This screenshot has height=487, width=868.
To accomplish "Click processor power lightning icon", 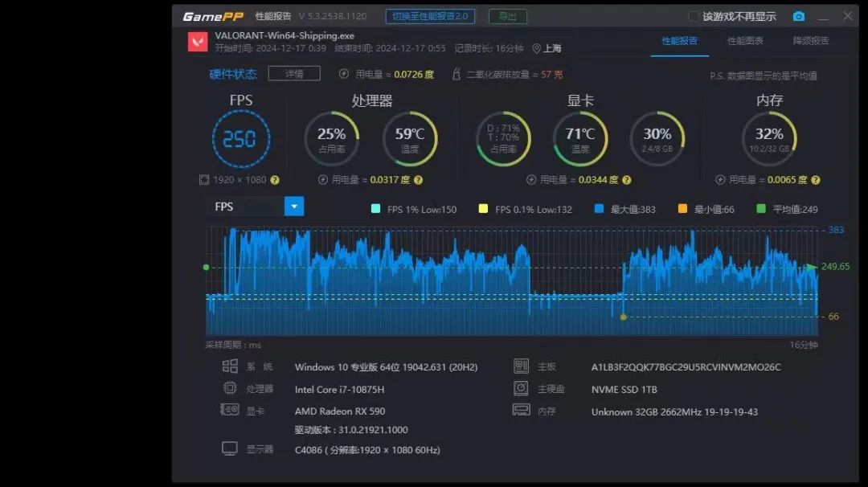I will 323,180.
